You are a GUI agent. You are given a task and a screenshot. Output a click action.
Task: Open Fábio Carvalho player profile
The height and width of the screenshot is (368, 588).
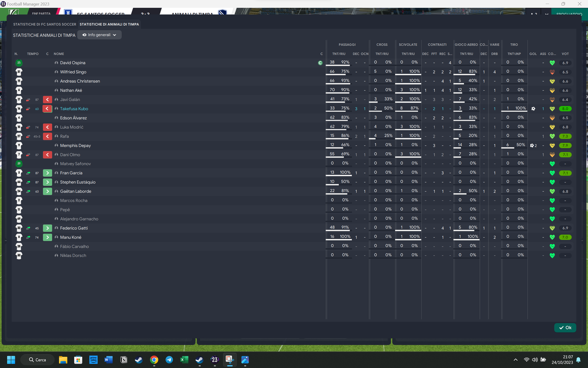(x=74, y=247)
